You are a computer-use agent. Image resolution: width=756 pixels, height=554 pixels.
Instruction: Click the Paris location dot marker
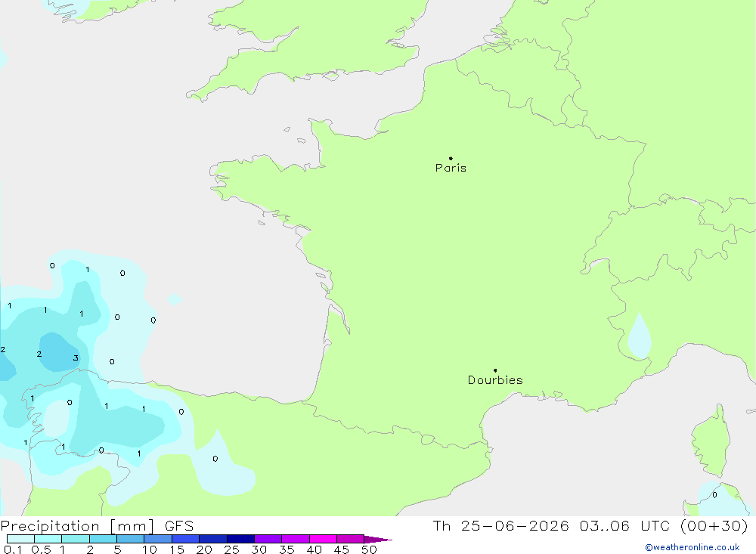click(451, 158)
